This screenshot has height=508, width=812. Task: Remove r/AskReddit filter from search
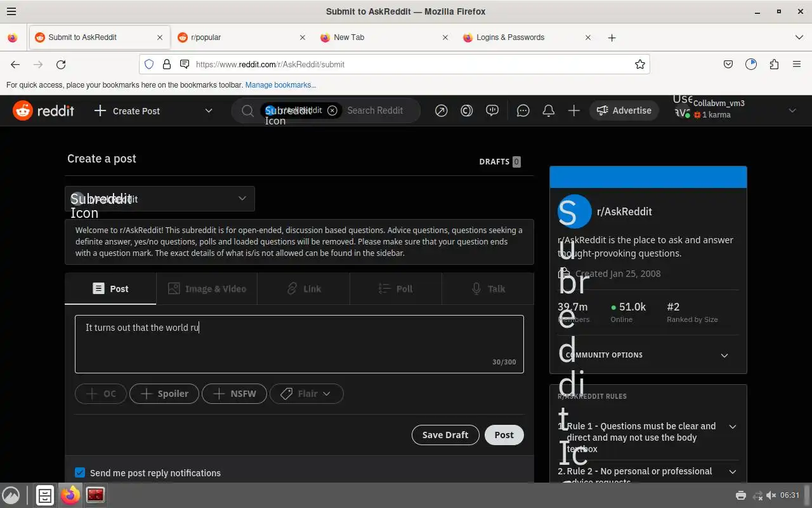pos(332,110)
